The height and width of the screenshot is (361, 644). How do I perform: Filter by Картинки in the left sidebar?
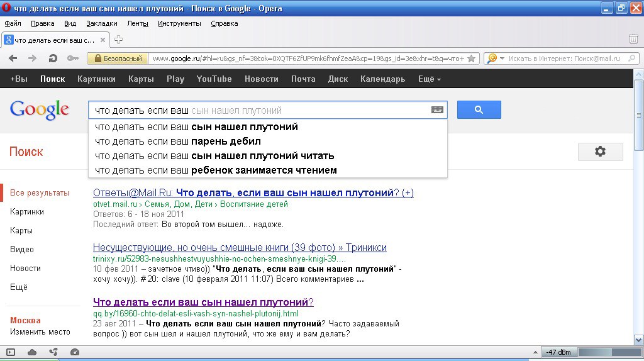coord(26,211)
